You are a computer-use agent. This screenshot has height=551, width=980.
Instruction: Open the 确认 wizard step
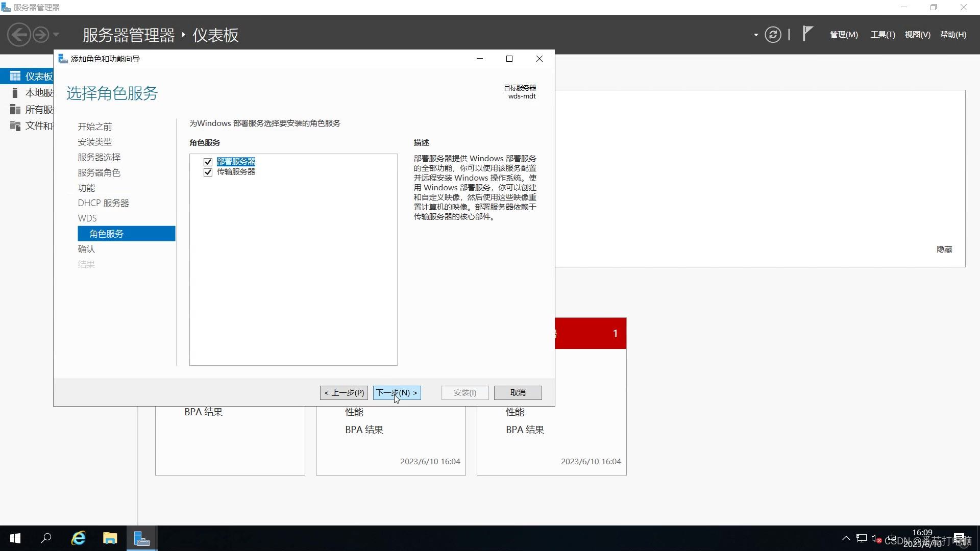(x=86, y=249)
